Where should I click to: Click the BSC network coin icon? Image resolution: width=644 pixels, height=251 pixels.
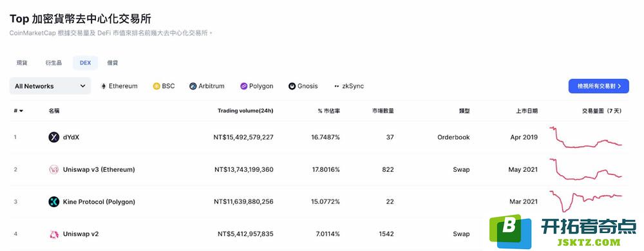pos(156,86)
